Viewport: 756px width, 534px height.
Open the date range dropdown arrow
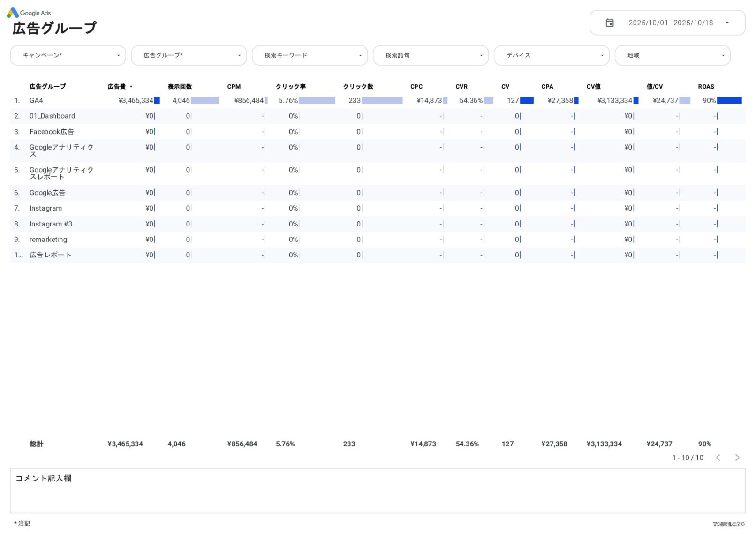[727, 23]
